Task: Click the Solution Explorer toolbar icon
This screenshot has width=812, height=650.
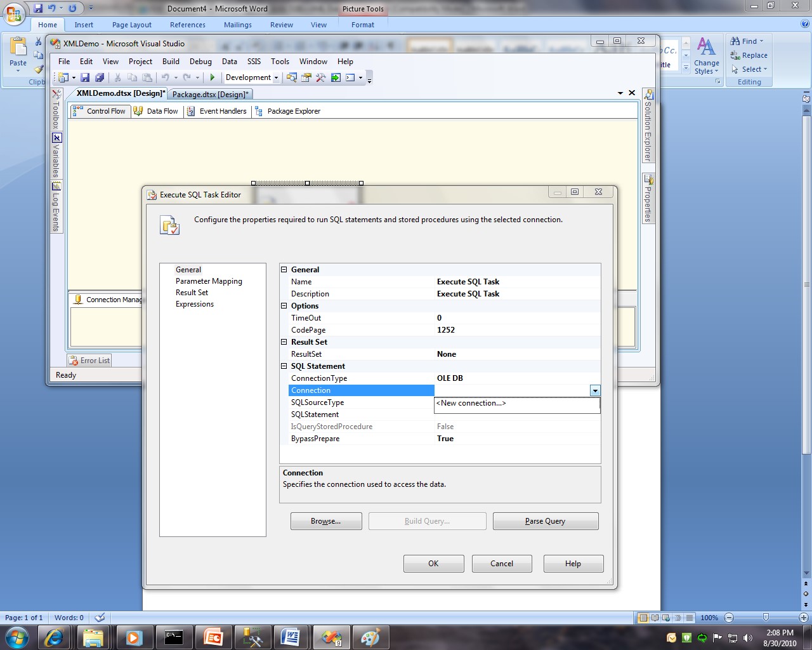Action: 292,77
